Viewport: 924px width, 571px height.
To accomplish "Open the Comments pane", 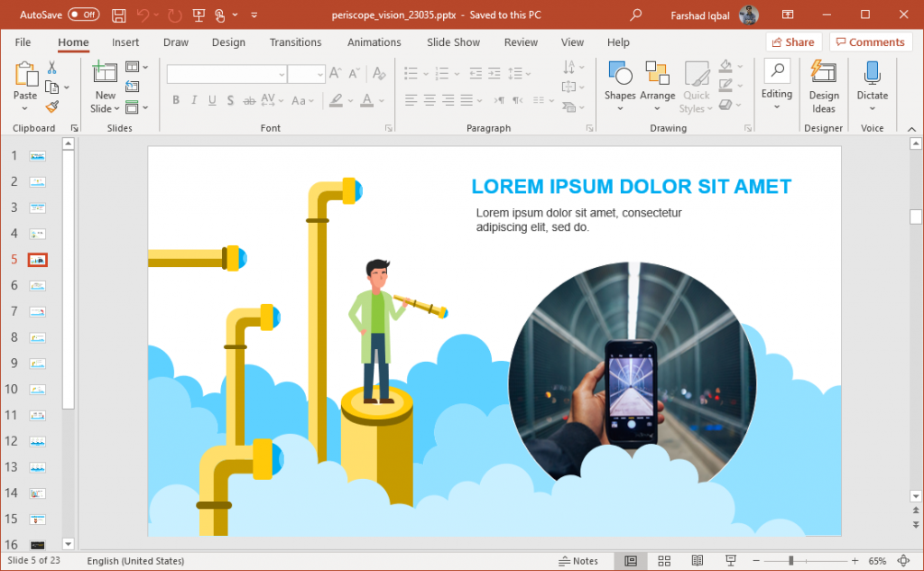I will click(870, 41).
